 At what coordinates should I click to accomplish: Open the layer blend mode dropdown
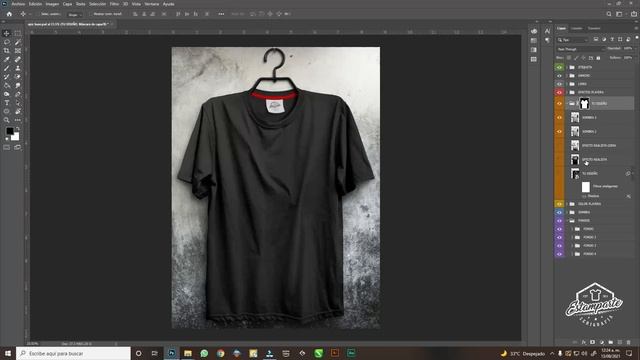[x=580, y=49]
